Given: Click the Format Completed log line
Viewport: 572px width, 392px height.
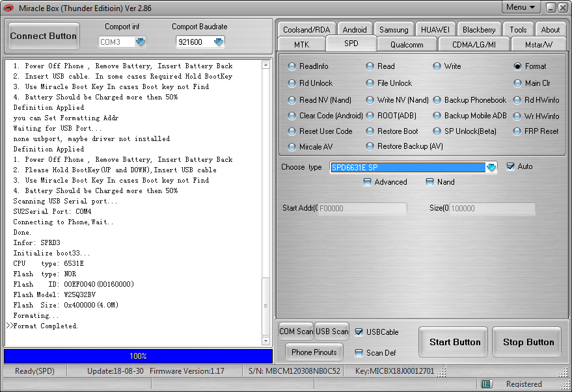Looking at the screenshot, I should click(x=46, y=326).
